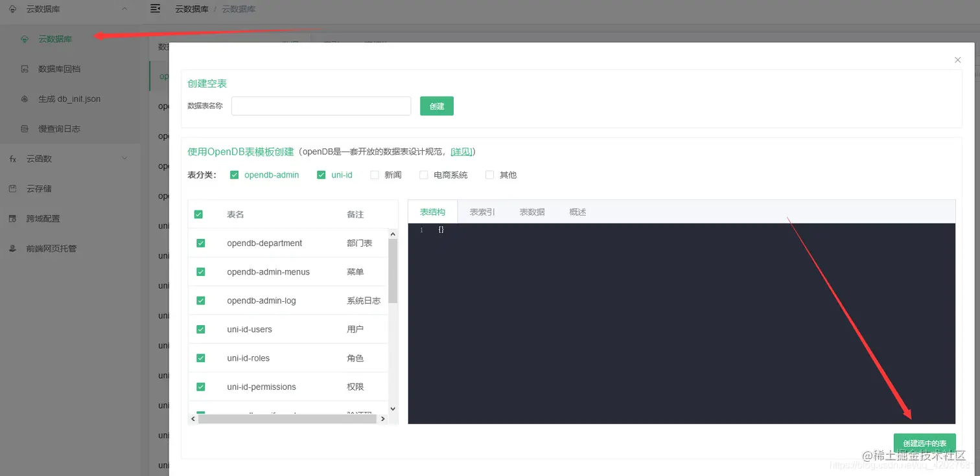
Task: Uncheck the opendb-admin category checkbox
Action: (x=234, y=174)
